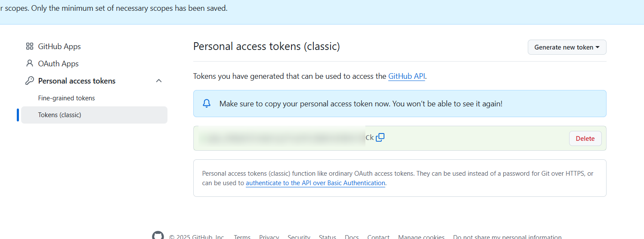Copy the personal access token to clipboard
Viewport: 644px width, 239px height.
(380, 138)
